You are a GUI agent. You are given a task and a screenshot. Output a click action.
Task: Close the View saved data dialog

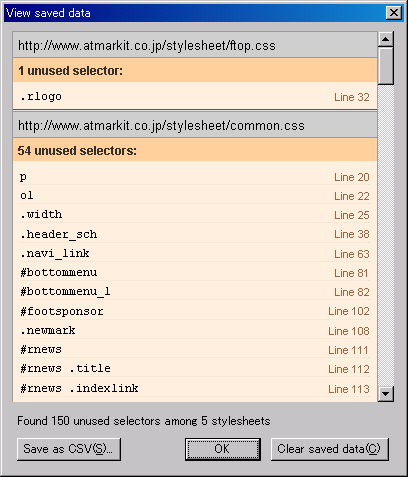(x=394, y=13)
